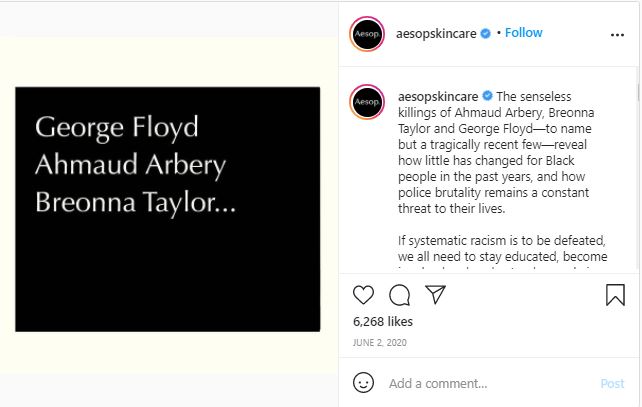Open comments with the speech bubble icon
The image size is (642, 407).
click(x=399, y=295)
